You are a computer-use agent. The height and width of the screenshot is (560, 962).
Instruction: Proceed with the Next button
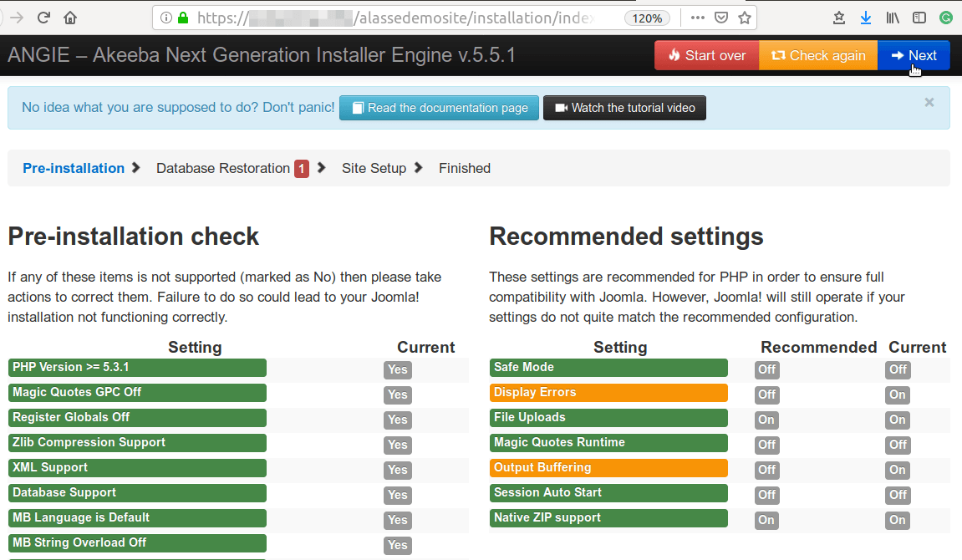[914, 55]
